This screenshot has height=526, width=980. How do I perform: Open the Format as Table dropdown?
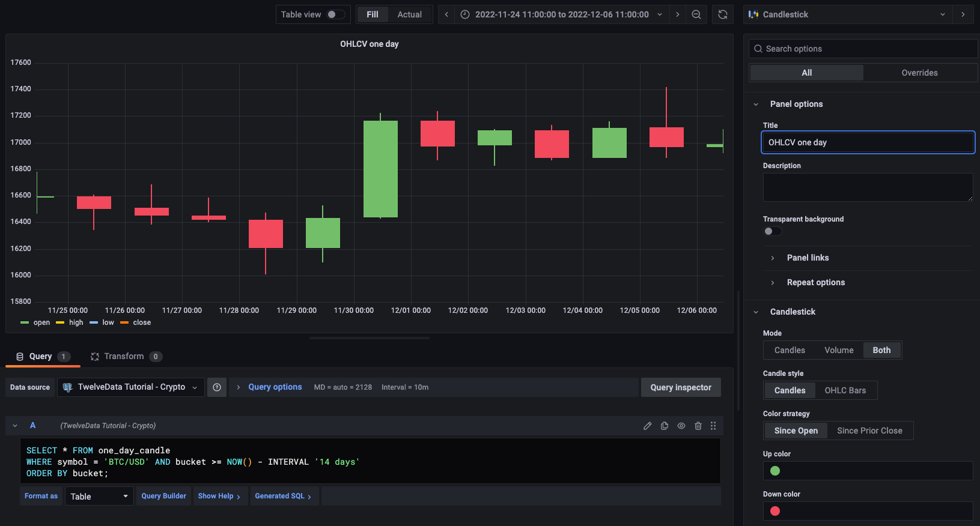click(99, 497)
